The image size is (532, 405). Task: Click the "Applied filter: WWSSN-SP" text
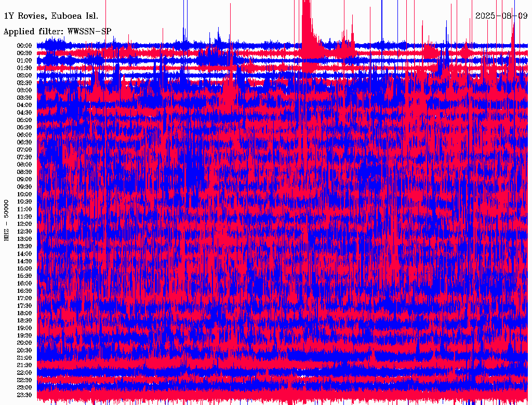pyautogui.click(x=57, y=32)
